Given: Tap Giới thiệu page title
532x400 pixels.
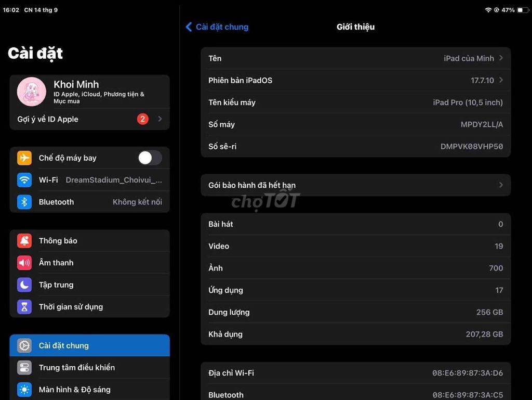Looking at the screenshot, I should click(x=355, y=27).
